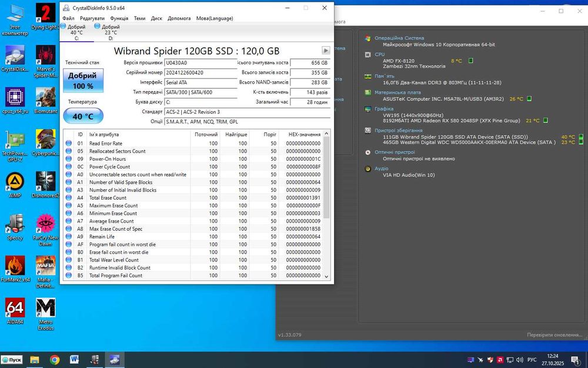Click РУС language indicator in taskbar

pos(532,360)
